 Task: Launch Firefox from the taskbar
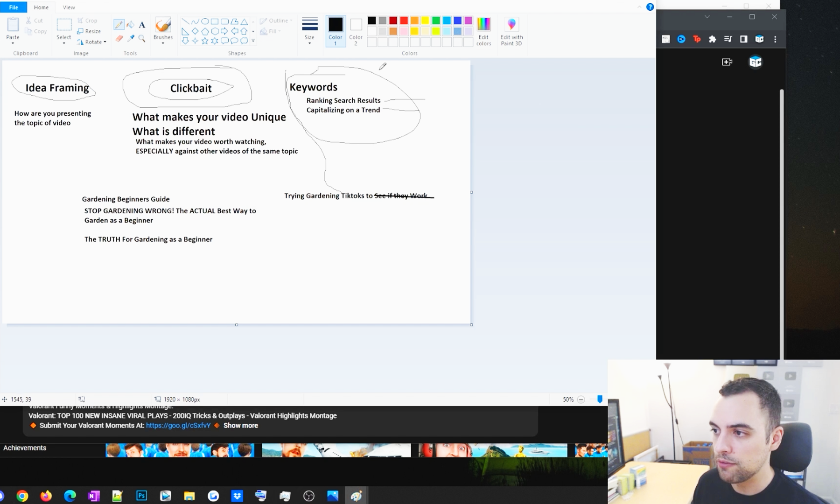[x=46, y=496]
